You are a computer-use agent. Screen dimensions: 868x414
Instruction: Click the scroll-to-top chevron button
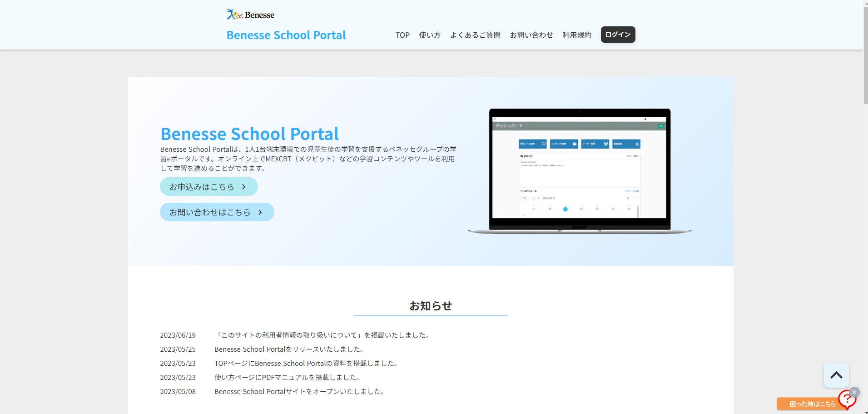pos(836,375)
